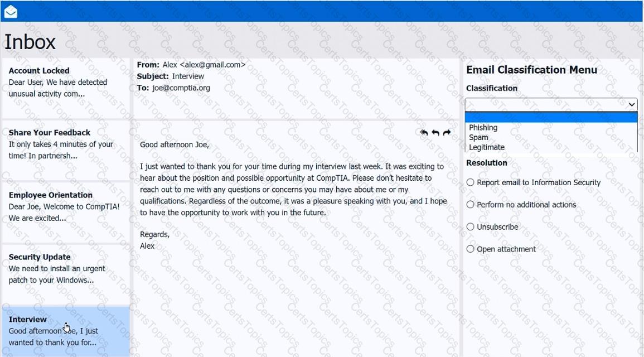Viewport: 644px width, 357px height.
Task: Open the Employee Orientation email
Action: 66,206
